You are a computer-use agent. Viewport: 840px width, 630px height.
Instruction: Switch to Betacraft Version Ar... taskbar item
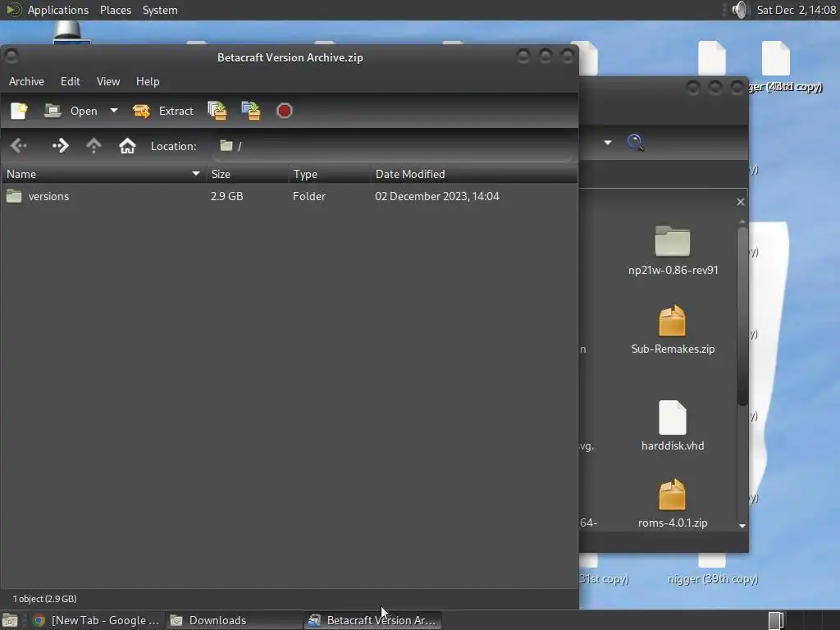pyautogui.click(x=373, y=620)
